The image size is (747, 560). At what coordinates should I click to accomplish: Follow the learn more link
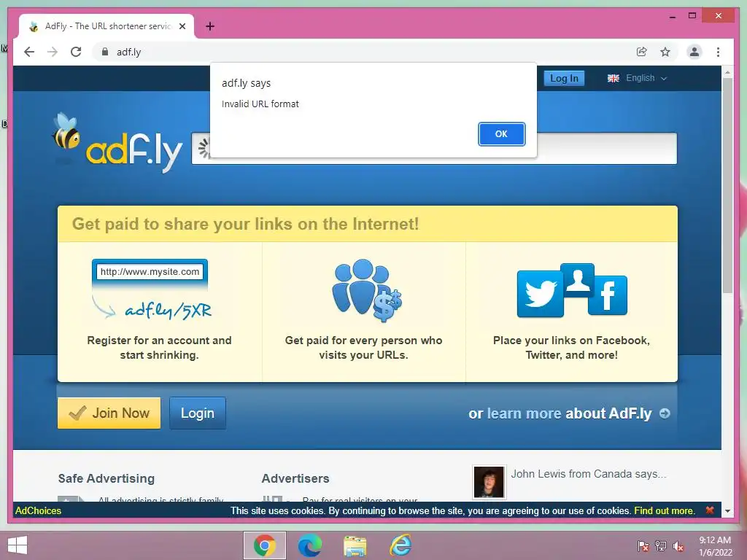pos(524,413)
